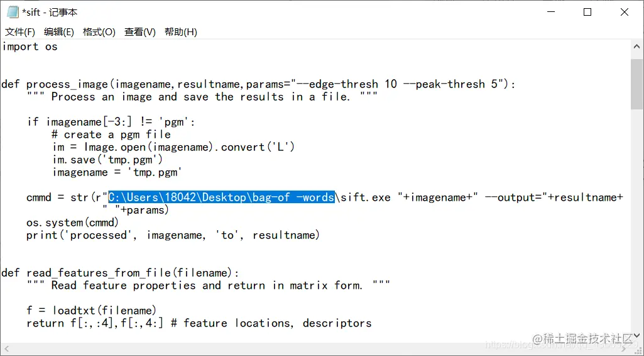The image size is (644, 356).
Task: Open the 查看(V) menu
Action: point(140,31)
